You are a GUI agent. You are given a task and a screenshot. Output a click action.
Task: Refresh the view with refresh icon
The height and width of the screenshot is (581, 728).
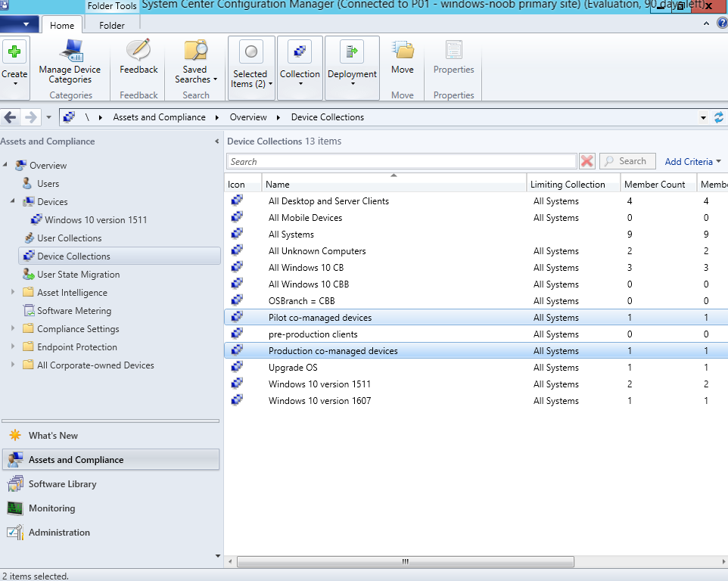click(x=718, y=117)
